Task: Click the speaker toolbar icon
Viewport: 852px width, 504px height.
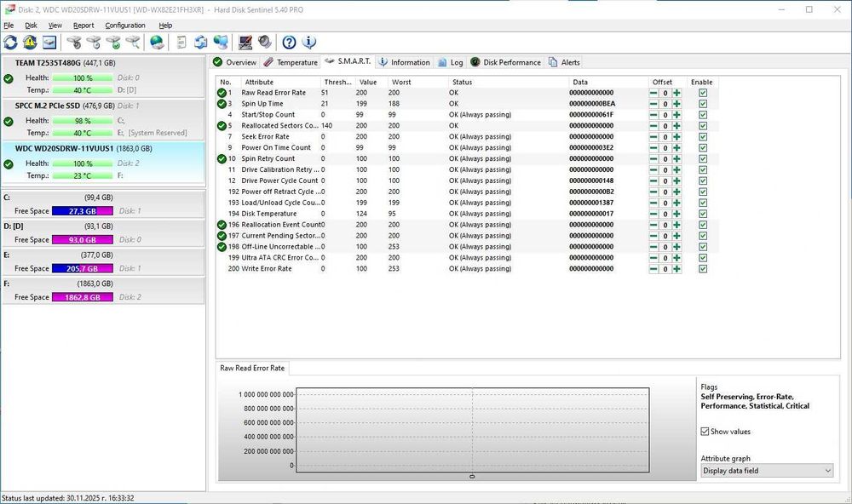Action: (x=265, y=42)
